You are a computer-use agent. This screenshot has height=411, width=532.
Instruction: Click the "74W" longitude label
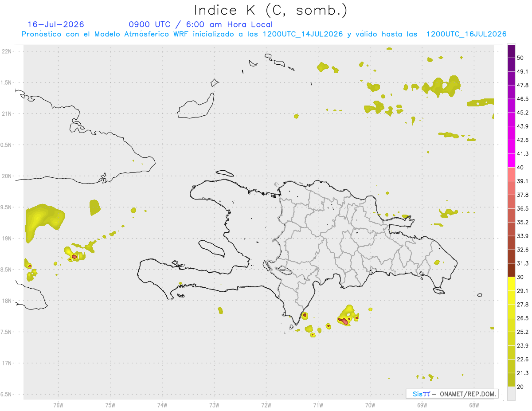[162, 405]
